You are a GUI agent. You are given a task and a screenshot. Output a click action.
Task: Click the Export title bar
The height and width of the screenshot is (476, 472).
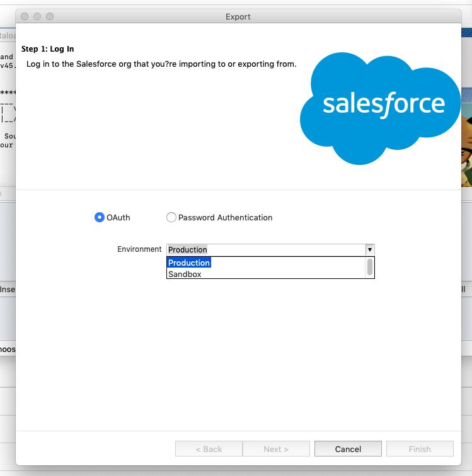click(238, 16)
